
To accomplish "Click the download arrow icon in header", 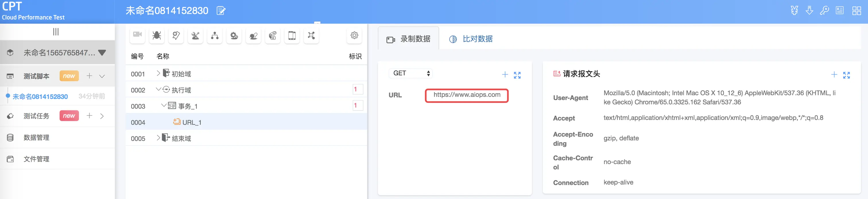I will point(809,10).
